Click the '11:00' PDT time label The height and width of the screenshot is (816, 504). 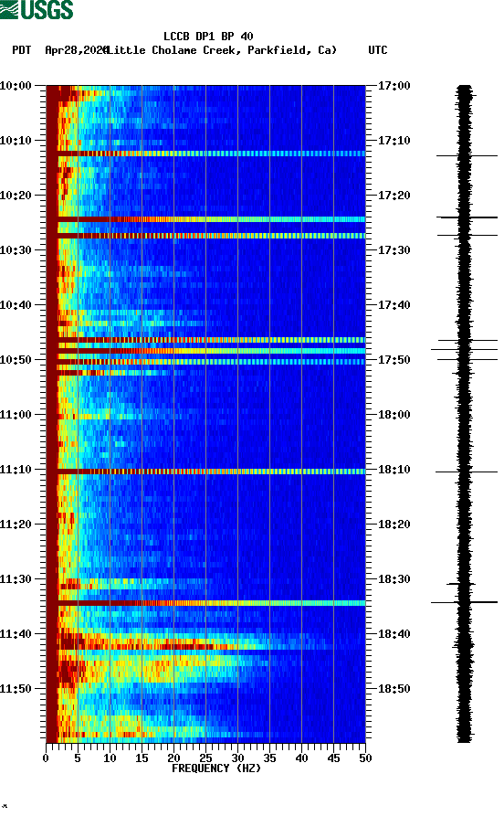point(16,415)
